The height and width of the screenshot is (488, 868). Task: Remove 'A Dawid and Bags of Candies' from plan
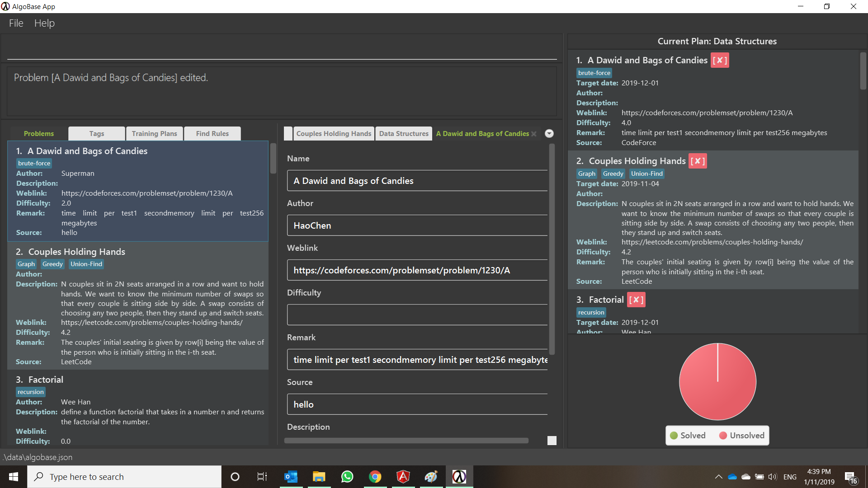point(719,60)
